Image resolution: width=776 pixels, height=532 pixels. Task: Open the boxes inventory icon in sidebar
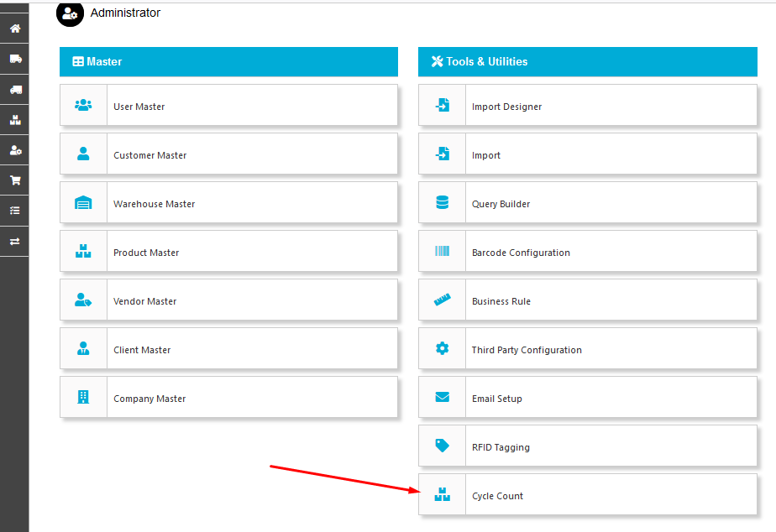coord(14,120)
